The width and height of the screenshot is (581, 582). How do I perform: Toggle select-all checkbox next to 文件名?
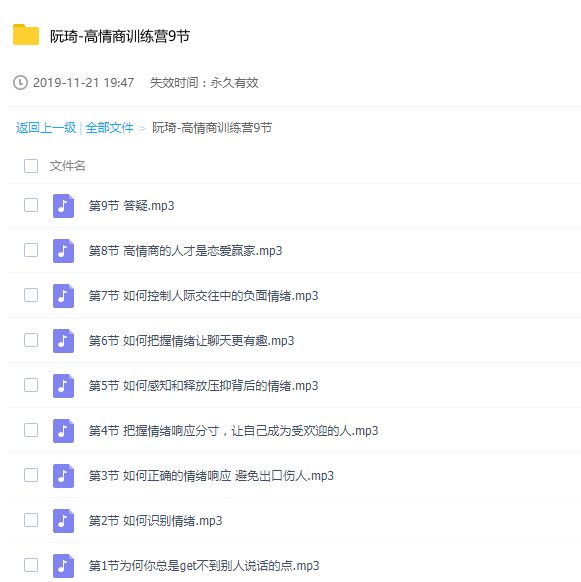tap(31, 166)
